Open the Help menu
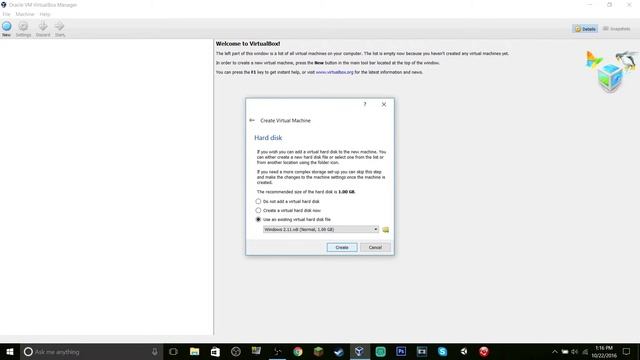The height and width of the screenshot is (360, 640). (45, 14)
